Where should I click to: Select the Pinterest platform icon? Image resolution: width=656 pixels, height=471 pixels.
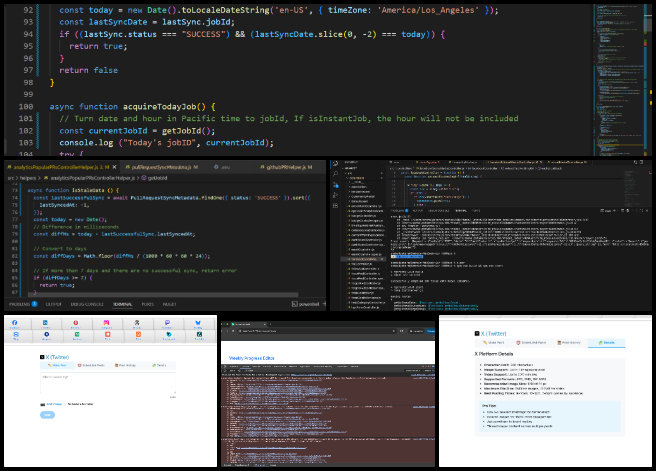point(76,323)
